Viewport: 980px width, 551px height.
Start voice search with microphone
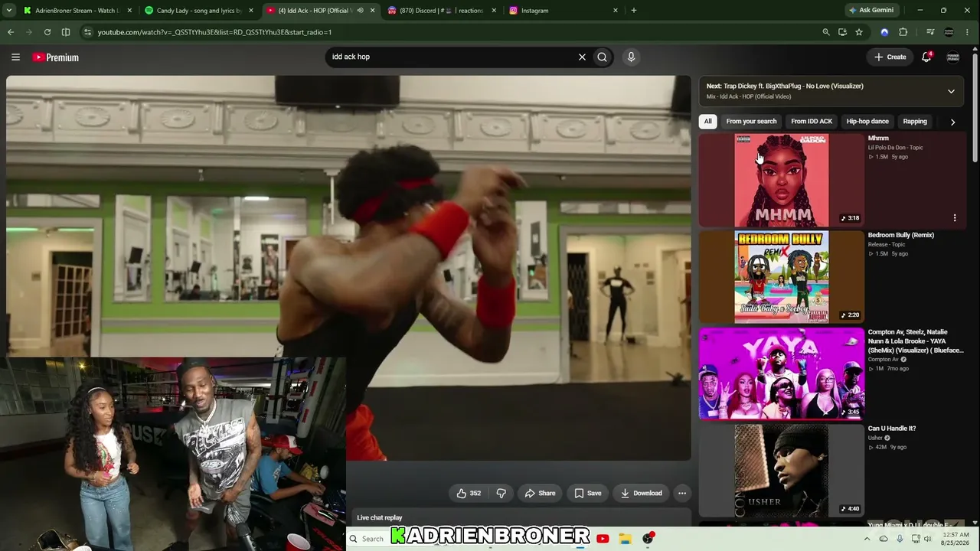pos(631,57)
